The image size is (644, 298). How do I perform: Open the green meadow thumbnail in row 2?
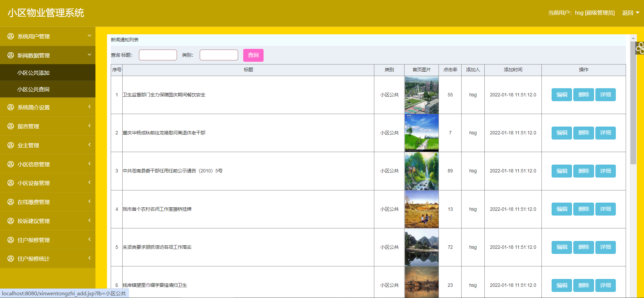click(422, 133)
